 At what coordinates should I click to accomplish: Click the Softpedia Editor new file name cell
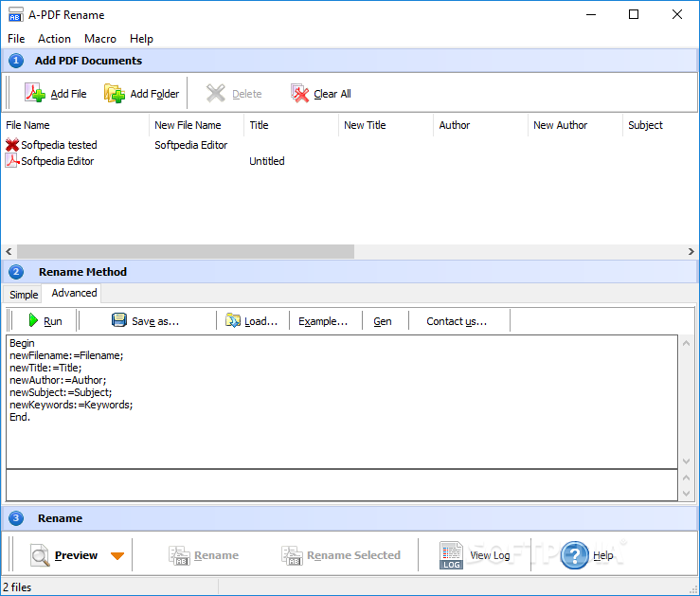[x=190, y=145]
